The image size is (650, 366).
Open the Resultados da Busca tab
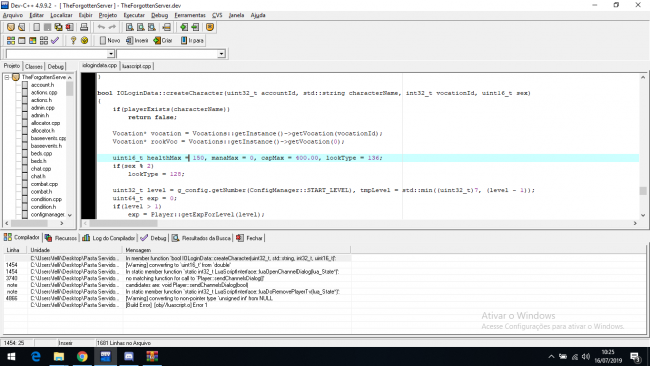click(x=201, y=238)
